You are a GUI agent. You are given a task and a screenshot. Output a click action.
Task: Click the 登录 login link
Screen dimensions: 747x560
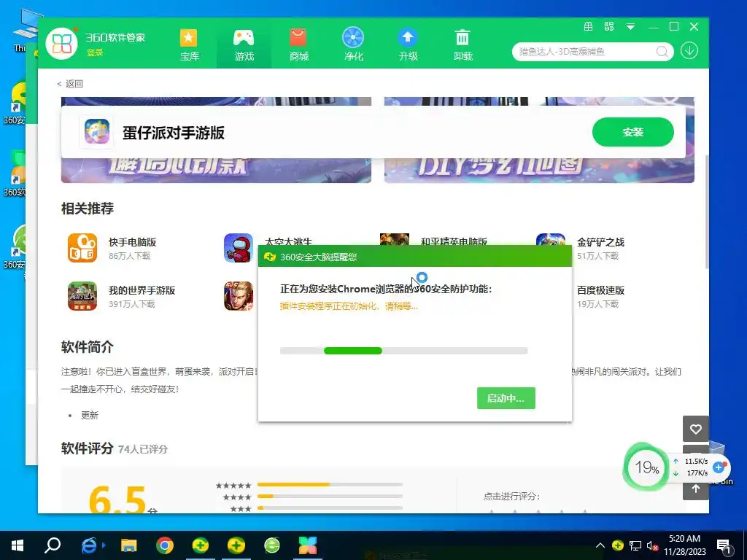tap(95, 52)
